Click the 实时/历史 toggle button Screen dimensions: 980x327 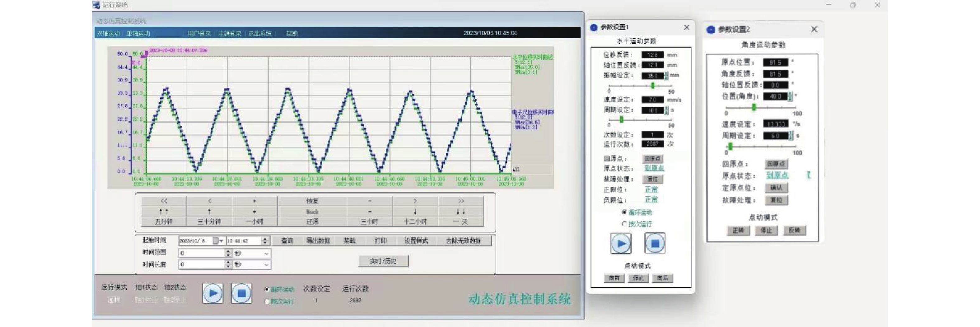coord(383,261)
